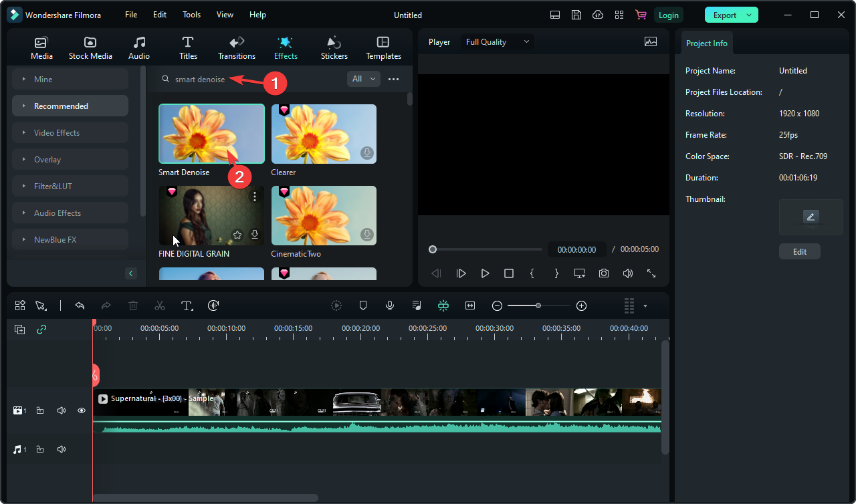
Task: Lock the audio track 1
Action: click(x=40, y=450)
